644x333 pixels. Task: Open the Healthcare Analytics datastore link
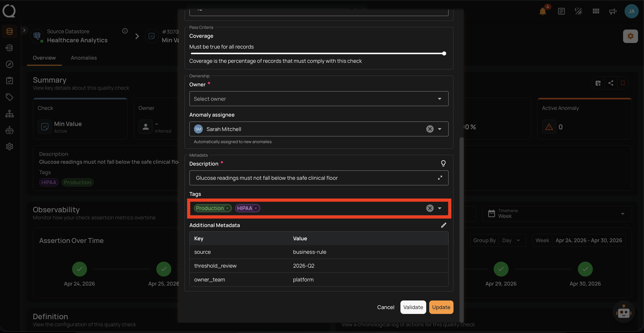click(77, 40)
